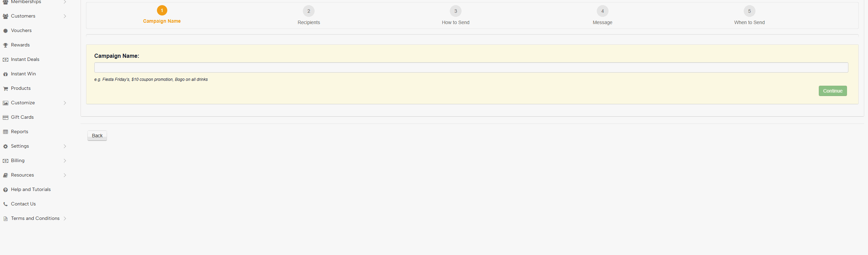868x255 pixels.
Task: Click the Recipients step label
Action: coord(309,22)
